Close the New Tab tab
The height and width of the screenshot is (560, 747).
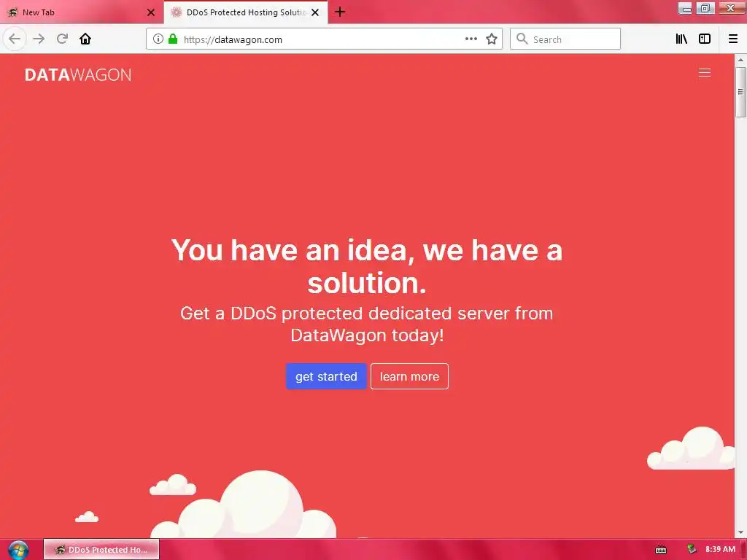(x=151, y=12)
